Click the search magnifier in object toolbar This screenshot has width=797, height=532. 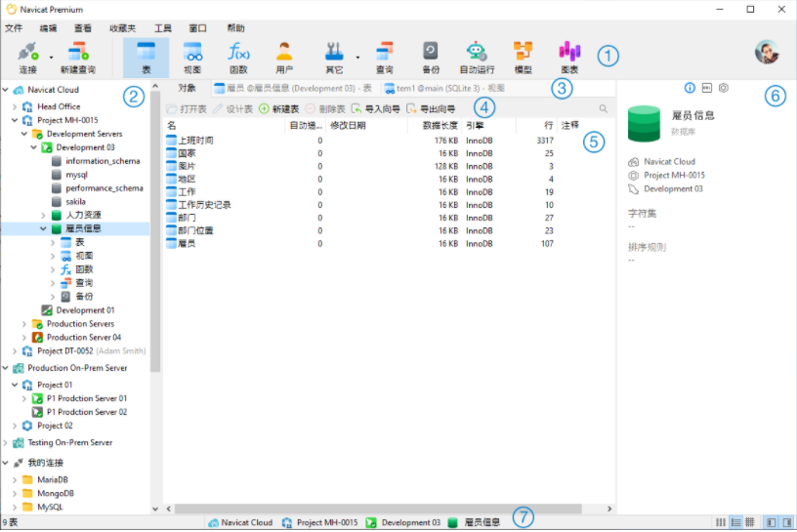pos(603,108)
